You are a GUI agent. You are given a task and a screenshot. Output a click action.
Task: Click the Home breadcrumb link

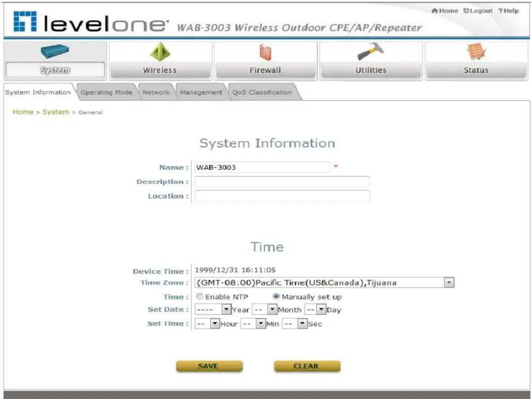(x=23, y=112)
